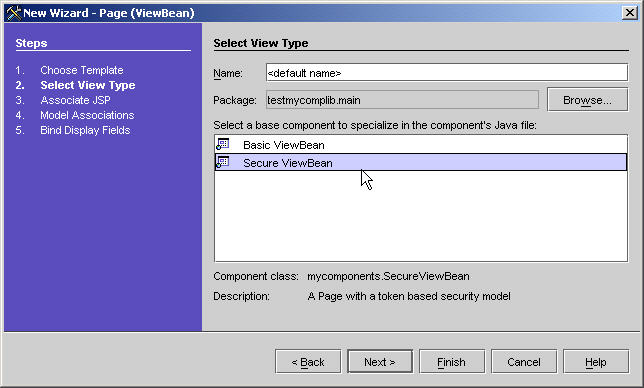Click into the Name text field
This screenshot has height=388, width=644.
(447, 73)
